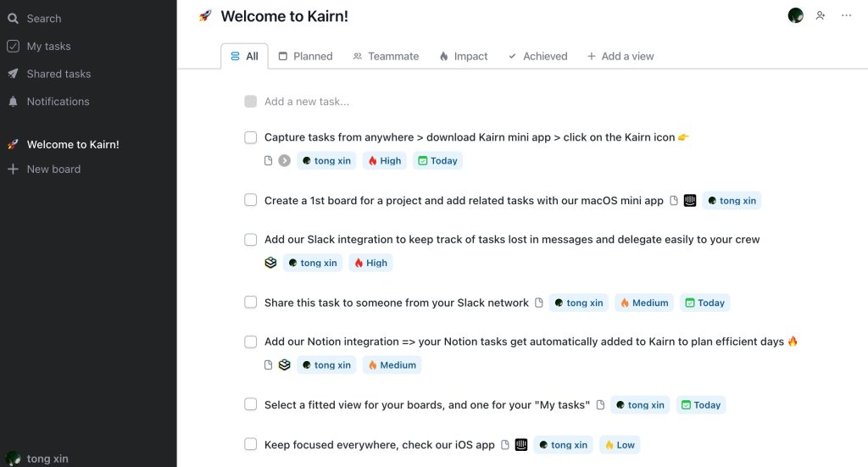Click the round arrow icon beside tong xin on the Capture tasks task
Viewport: 868px width, 467px height.
point(285,160)
